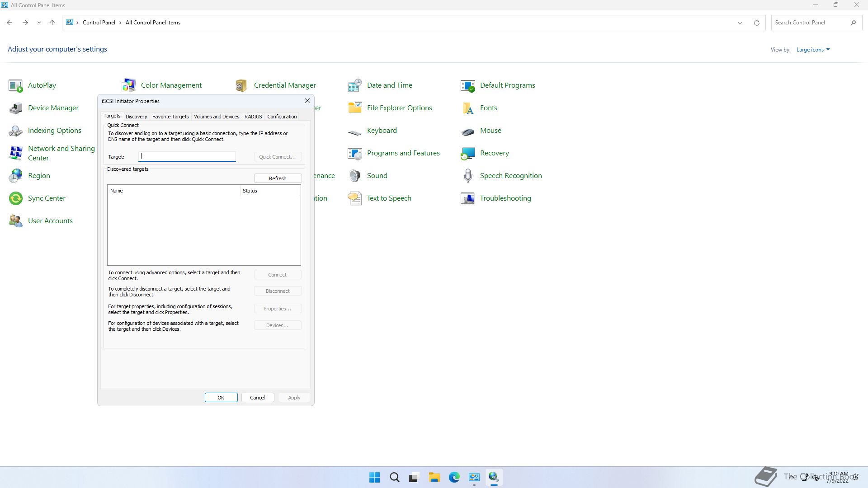Screen dimensions: 868x488
Task: Open the Favorite Targets tab
Action: [x=170, y=117]
